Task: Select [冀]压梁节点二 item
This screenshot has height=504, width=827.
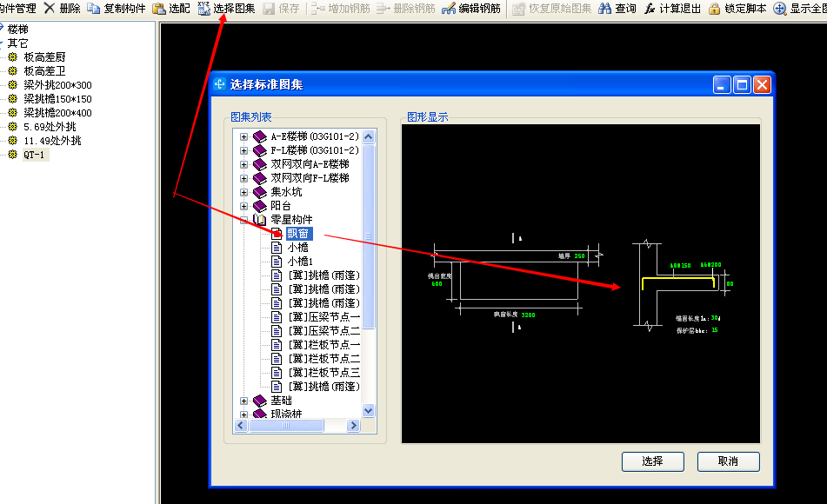Action: point(323,331)
